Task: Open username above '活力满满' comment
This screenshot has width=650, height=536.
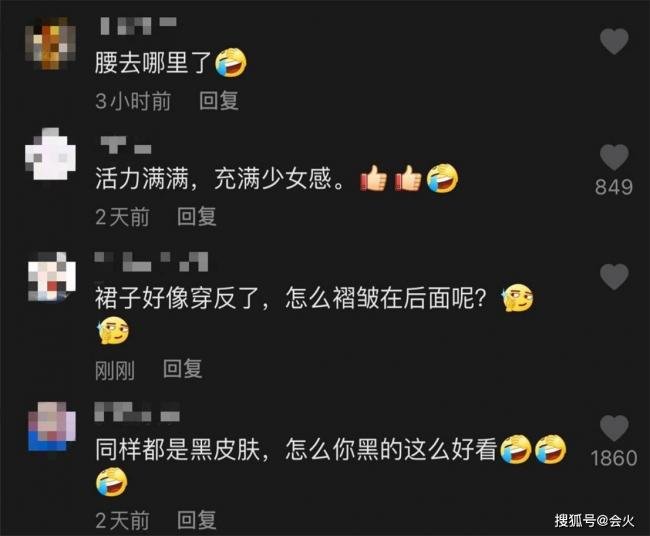Action: point(126,146)
